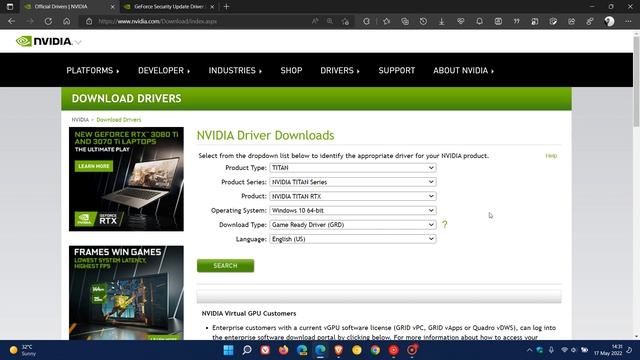Switch to GeForce Security Update Driver tab

click(x=168, y=7)
